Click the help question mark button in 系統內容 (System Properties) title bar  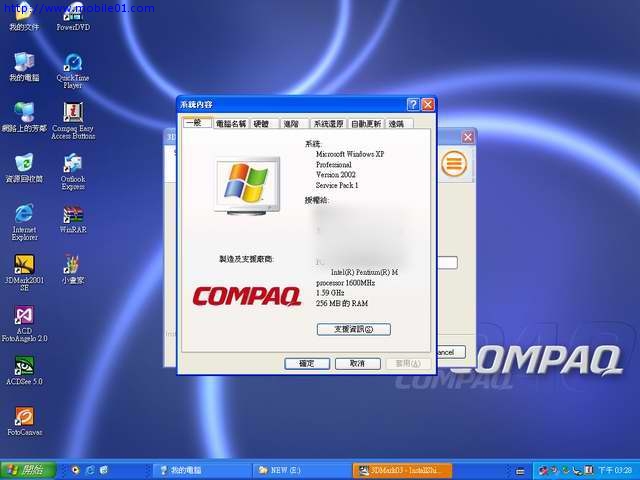(x=413, y=104)
